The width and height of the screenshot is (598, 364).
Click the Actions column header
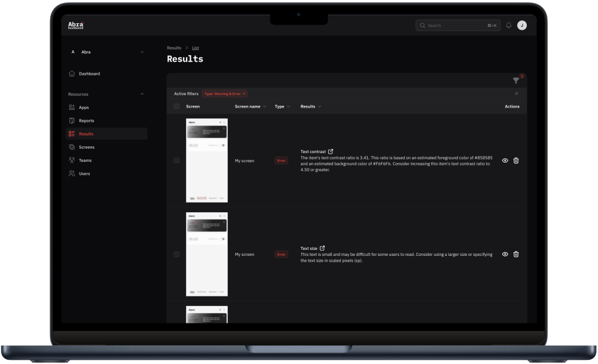pyautogui.click(x=512, y=106)
